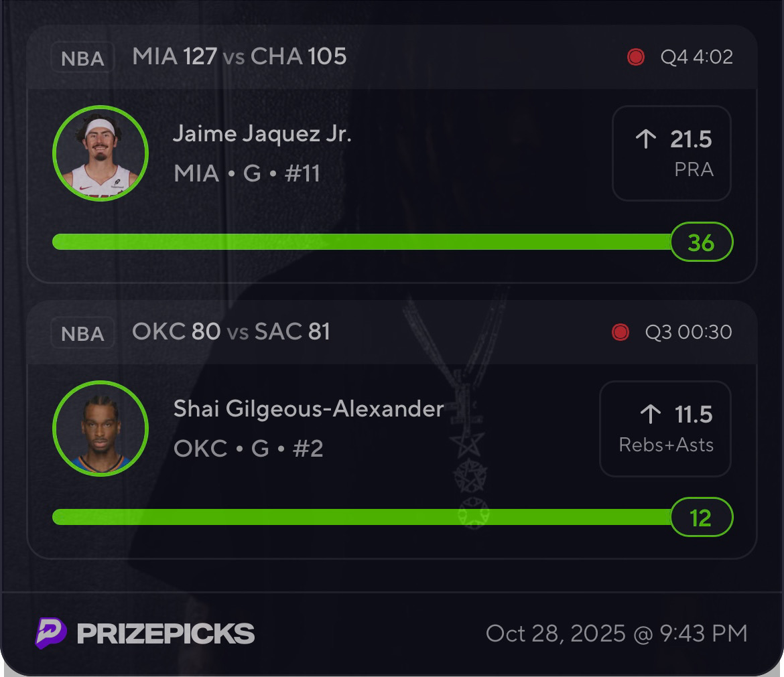Click Shai Gilgeous-Alexander player avatar

point(101,429)
